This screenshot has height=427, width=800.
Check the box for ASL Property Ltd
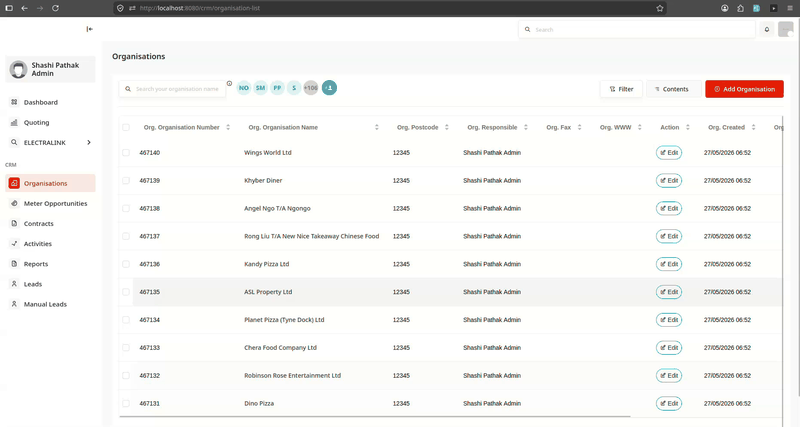tap(126, 292)
